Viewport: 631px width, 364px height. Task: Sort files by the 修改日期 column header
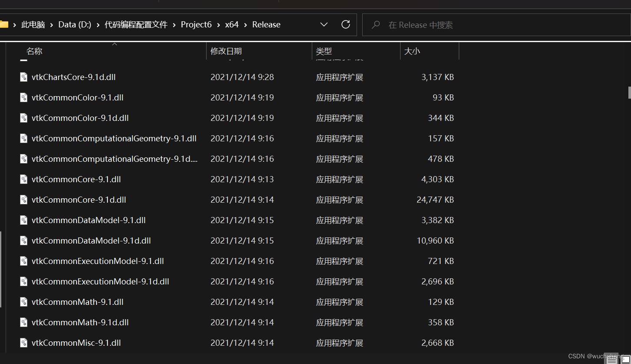226,51
